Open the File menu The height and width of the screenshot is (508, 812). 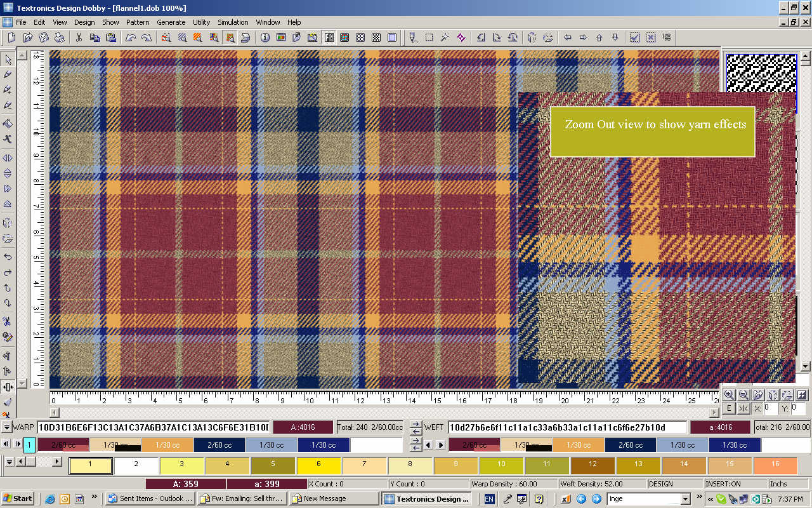21,22
